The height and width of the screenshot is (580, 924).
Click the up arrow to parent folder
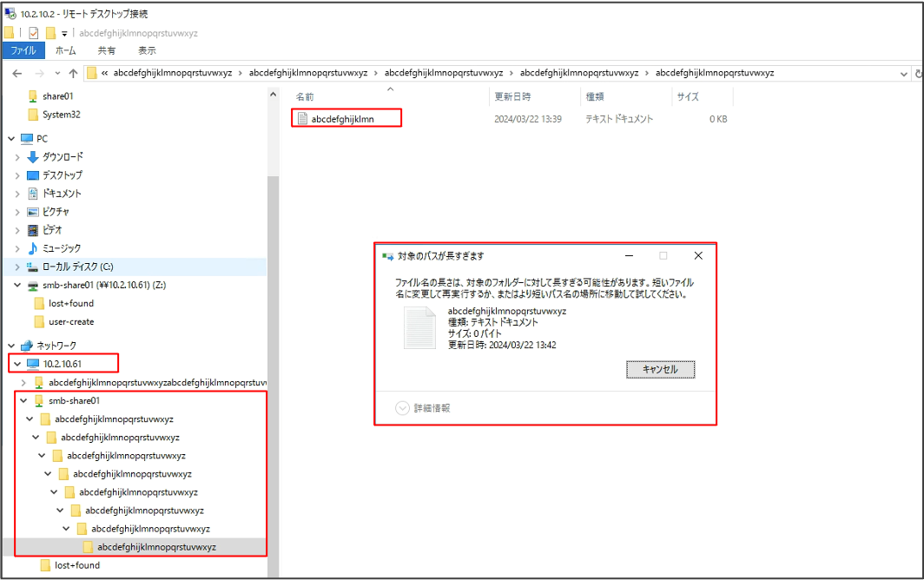pyautogui.click(x=73, y=74)
